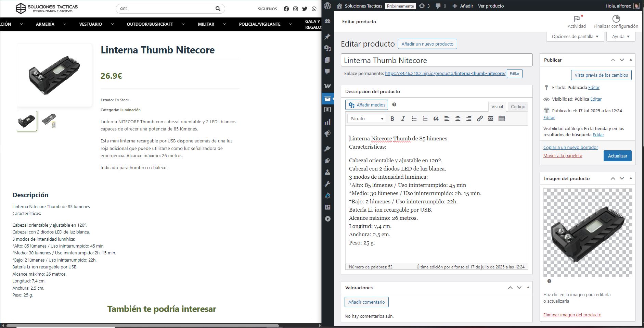
Task: Open WooCommerce icon in sidebar
Action: coord(327,86)
